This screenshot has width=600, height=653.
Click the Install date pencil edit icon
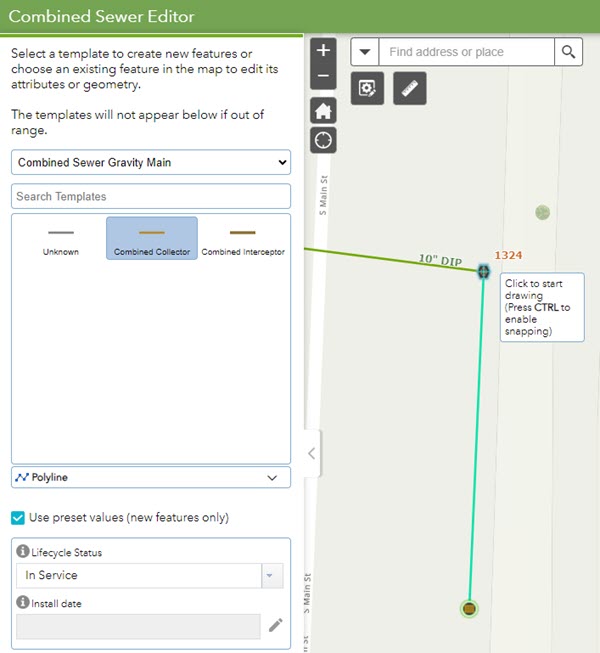(x=276, y=625)
